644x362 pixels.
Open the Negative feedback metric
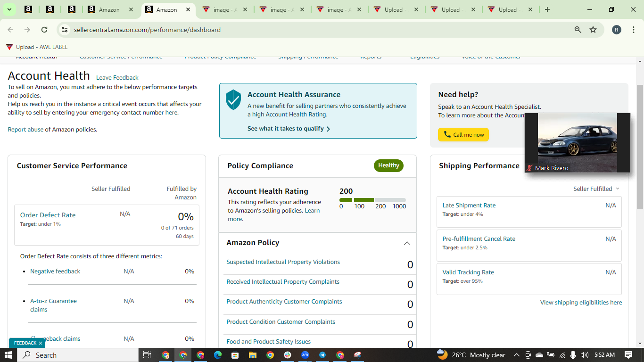pos(55,271)
